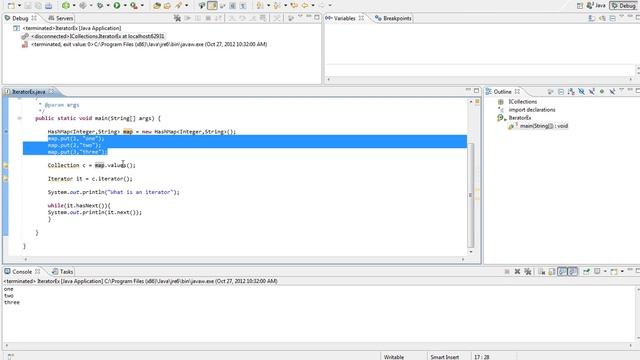Open the Run configurations dropdown arrow
The height and width of the screenshot is (360, 640).
tap(125, 6)
